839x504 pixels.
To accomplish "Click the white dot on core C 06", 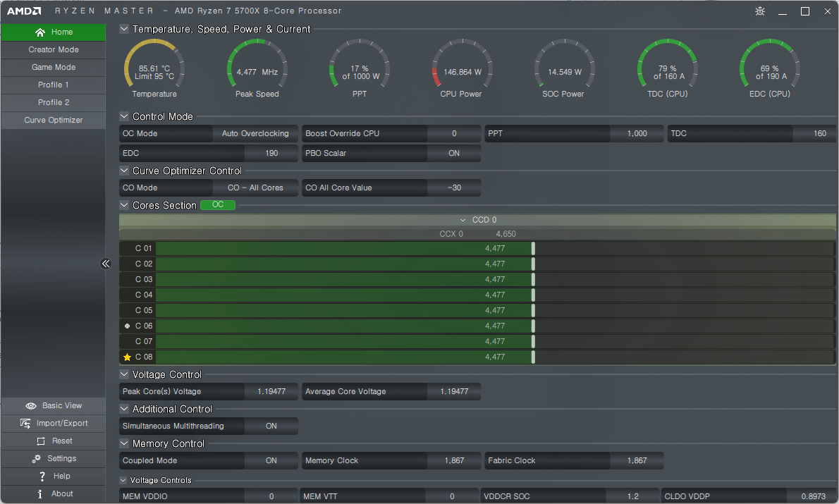I will point(128,326).
